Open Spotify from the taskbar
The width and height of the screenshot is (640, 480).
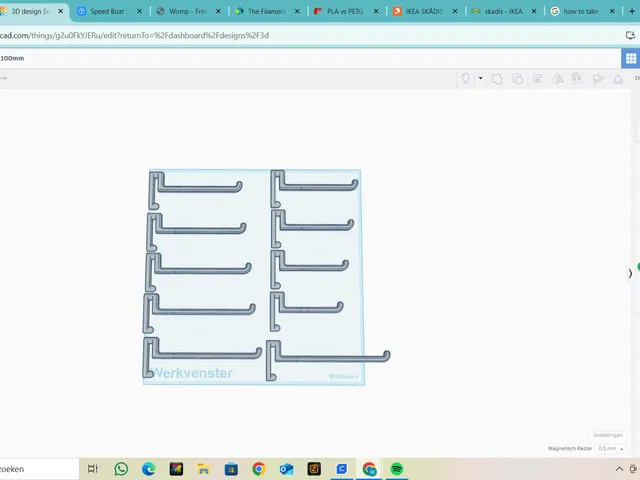click(x=397, y=469)
